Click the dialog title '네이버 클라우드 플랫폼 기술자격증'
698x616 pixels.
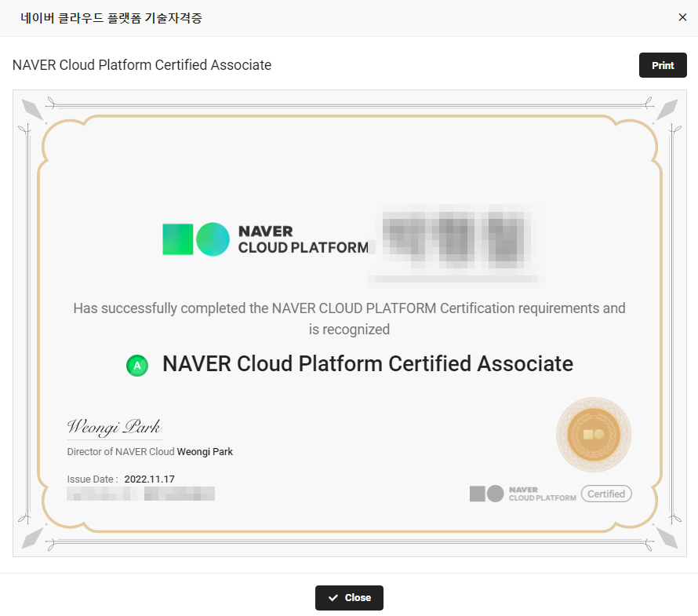[x=111, y=18]
